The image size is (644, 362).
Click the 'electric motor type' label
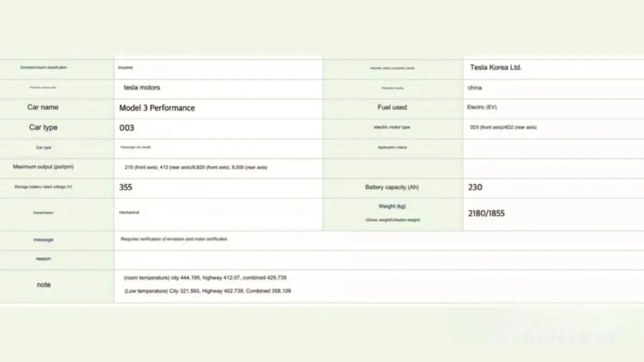click(x=392, y=127)
